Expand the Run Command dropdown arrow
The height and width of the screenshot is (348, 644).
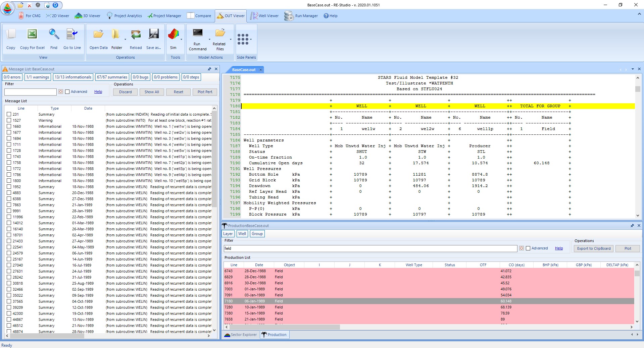(x=209, y=39)
